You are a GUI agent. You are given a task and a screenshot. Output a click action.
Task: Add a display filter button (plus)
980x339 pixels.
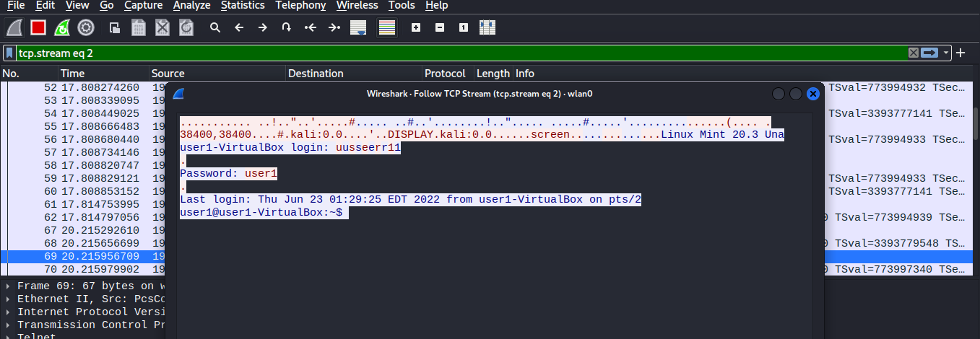961,53
